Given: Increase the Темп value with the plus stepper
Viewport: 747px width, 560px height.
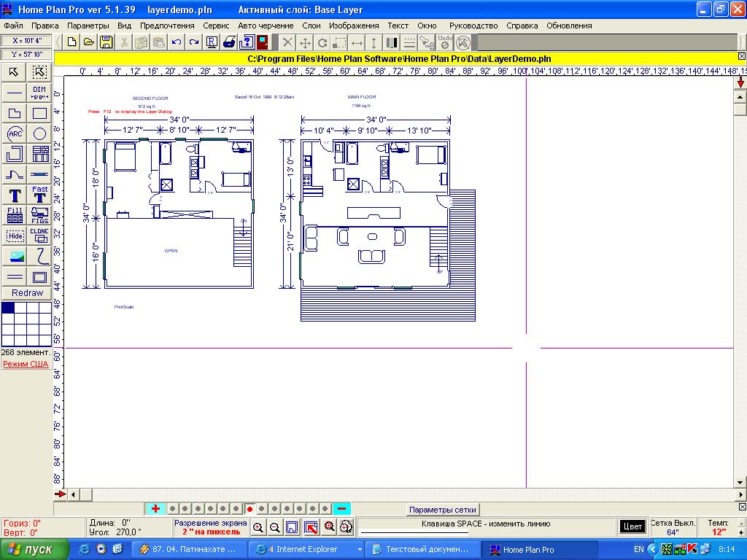Looking at the screenshot, I should click(741, 532).
